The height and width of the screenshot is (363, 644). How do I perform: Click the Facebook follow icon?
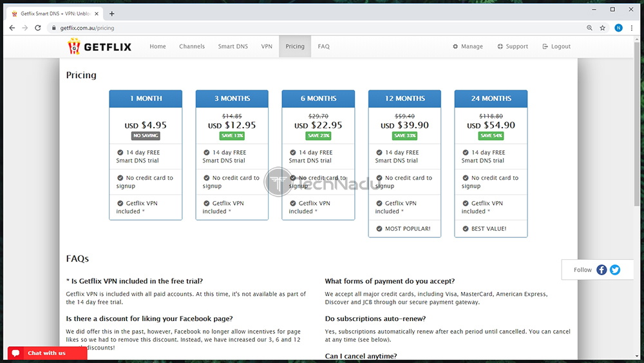point(601,270)
